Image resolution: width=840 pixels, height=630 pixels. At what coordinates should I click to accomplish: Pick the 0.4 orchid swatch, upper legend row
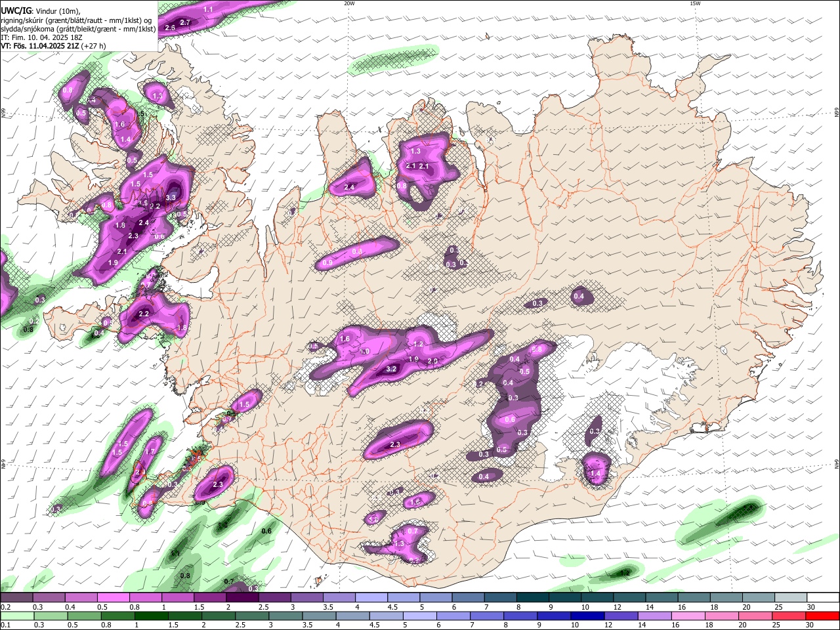pos(81,598)
